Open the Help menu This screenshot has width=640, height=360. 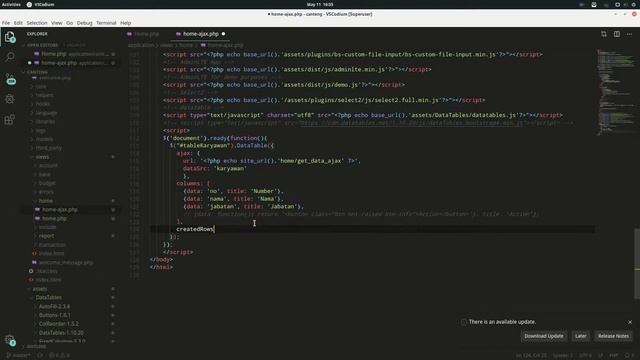pos(125,23)
